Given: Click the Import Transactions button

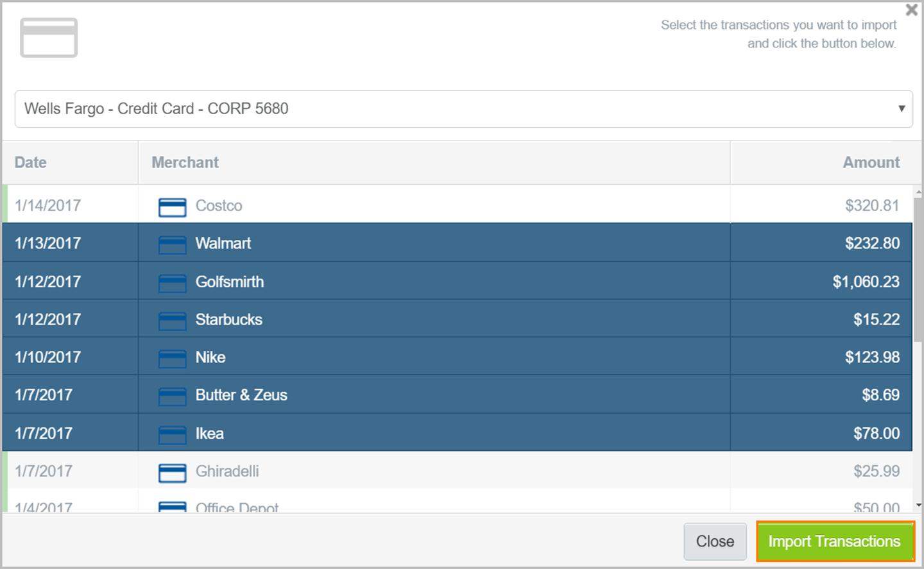Looking at the screenshot, I should [835, 541].
